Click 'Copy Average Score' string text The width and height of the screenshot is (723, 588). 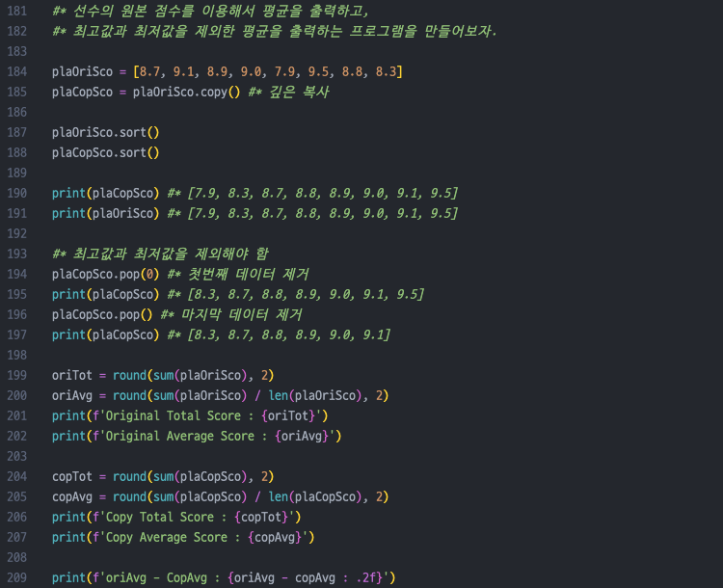click(x=167, y=537)
